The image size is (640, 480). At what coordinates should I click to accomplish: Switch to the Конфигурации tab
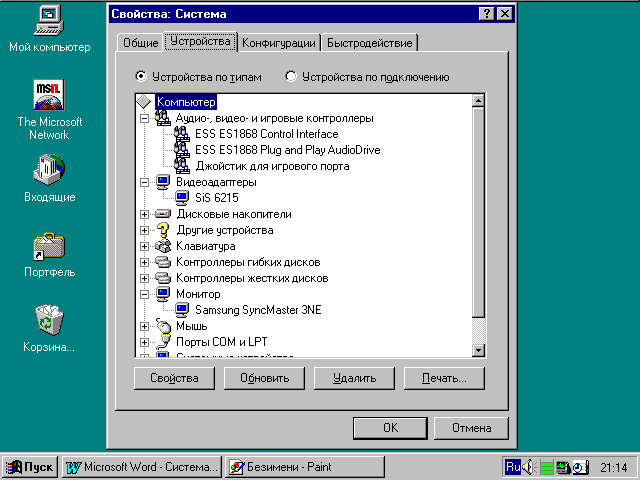(279, 43)
